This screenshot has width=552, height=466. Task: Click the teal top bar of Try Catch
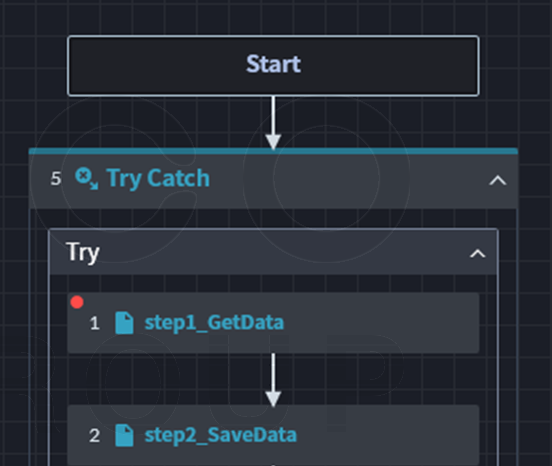[x=273, y=151]
